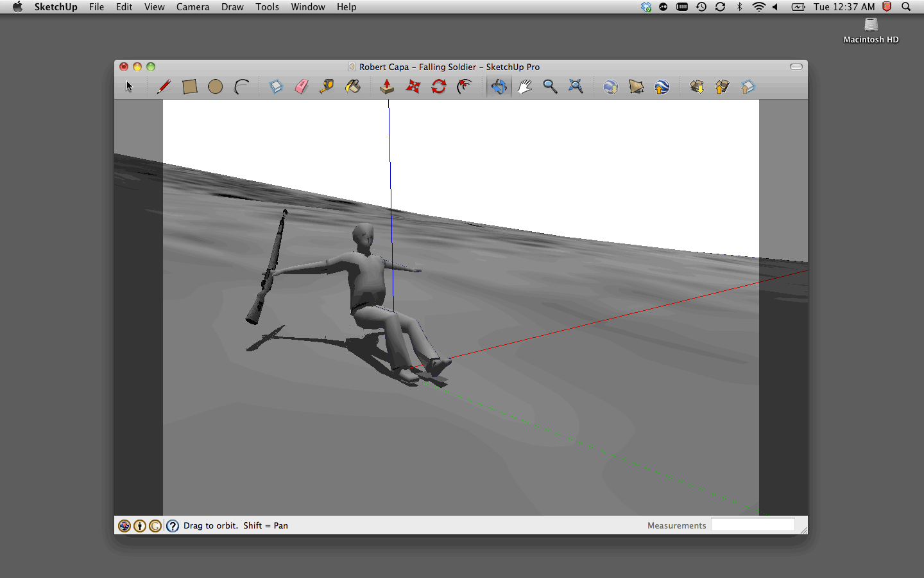Screen dimensions: 924x578
Task: Pick the Rectangle drawing tool
Action: 189,87
